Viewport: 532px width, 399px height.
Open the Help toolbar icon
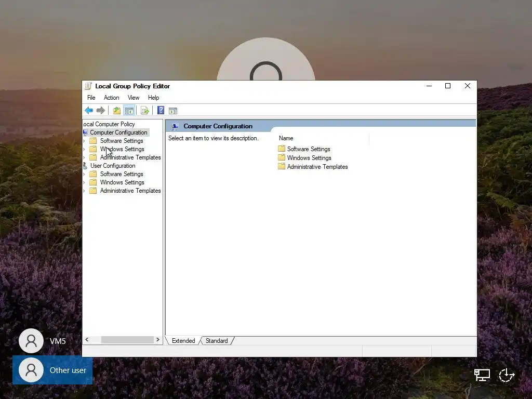click(161, 110)
